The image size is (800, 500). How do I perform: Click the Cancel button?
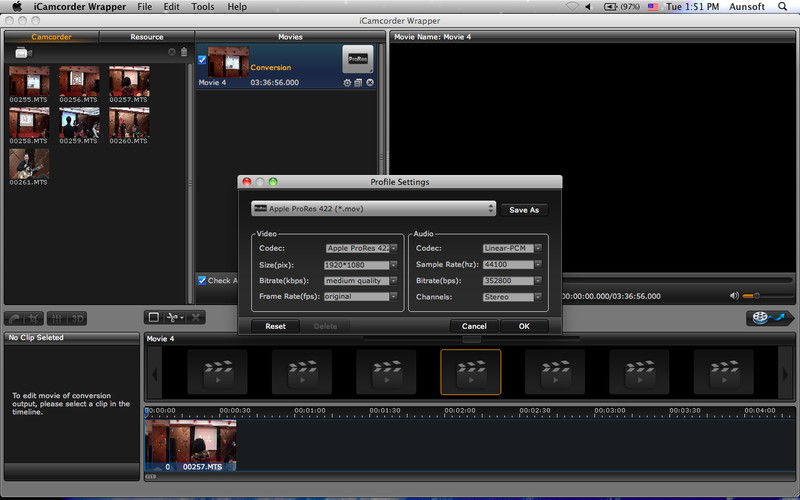[474, 326]
